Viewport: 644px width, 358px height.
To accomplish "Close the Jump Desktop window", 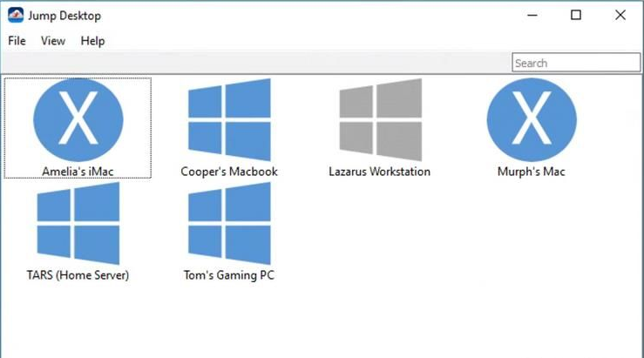I will pyautogui.click(x=620, y=15).
